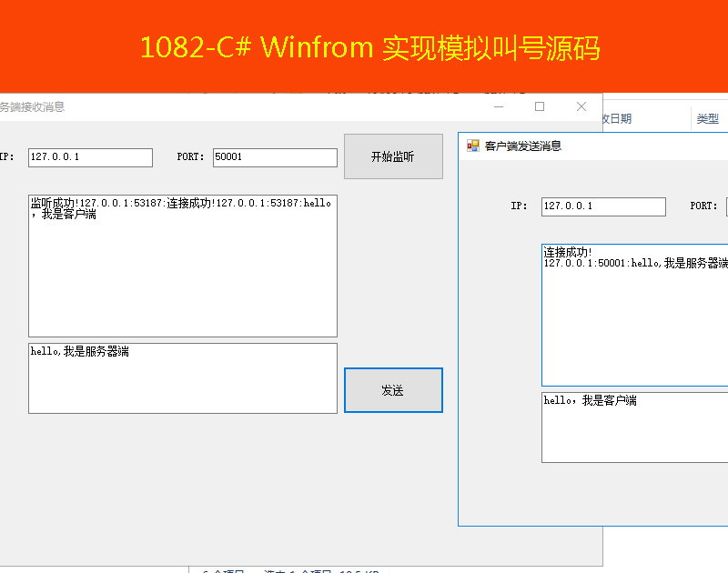Click the server window title 务端接收消息

32,107
